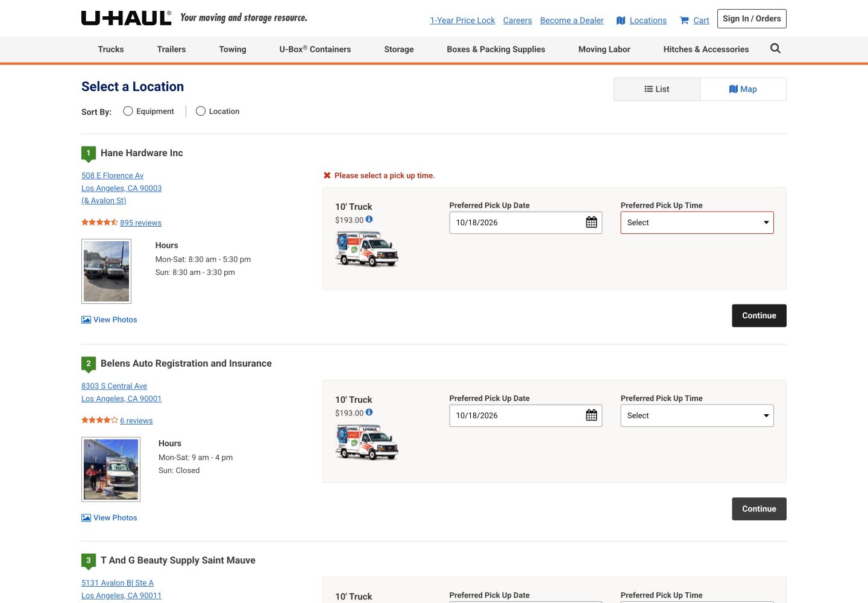Open Hane Hardware location photo thumbnail
The width and height of the screenshot is (868, 603).
106,271
